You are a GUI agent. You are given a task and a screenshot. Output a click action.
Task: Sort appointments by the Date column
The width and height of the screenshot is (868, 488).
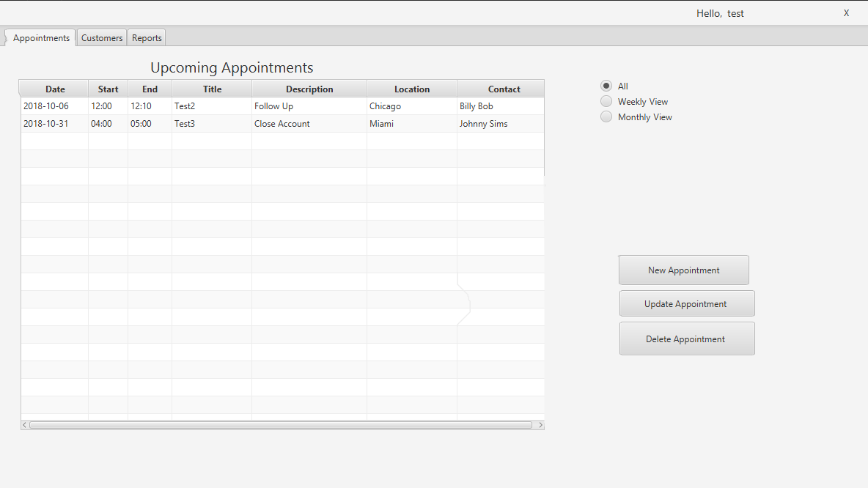(x=54, y=88)
